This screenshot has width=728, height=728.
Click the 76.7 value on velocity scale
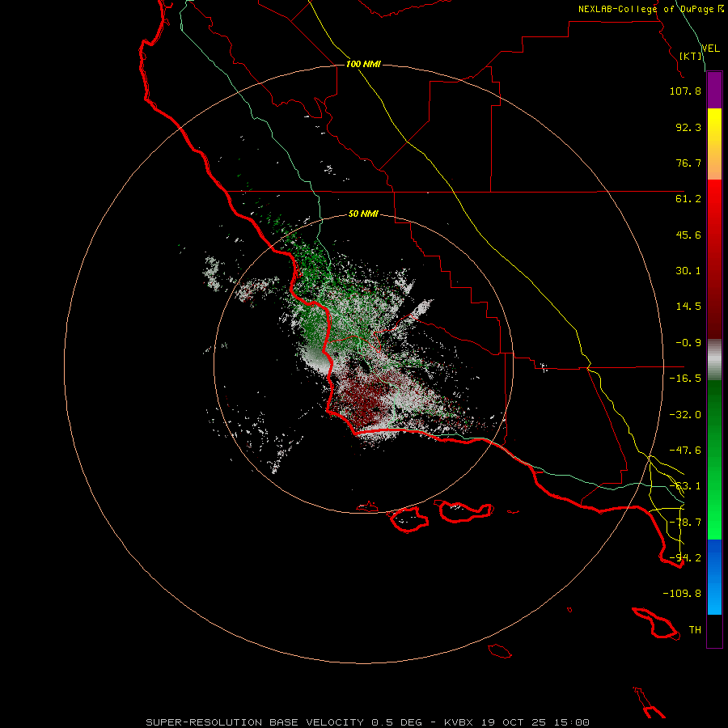(688, 163)
